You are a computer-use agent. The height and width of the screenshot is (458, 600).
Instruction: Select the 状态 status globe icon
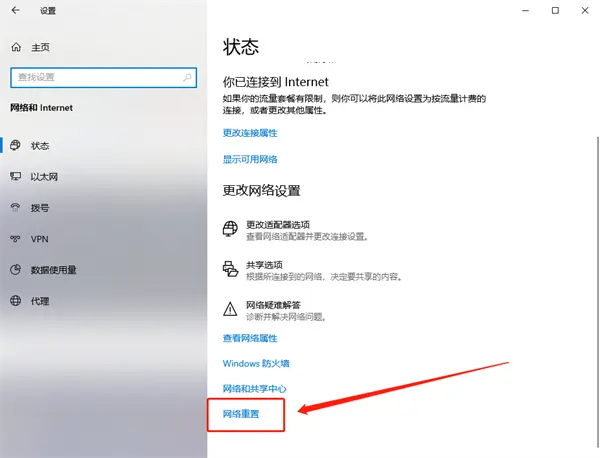[x=15, y=145]
